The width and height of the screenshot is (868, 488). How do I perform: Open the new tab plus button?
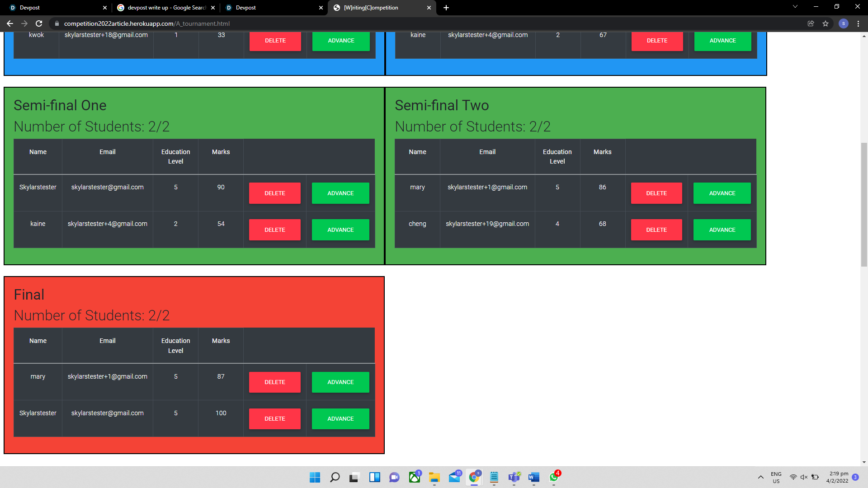click(446, 8)
